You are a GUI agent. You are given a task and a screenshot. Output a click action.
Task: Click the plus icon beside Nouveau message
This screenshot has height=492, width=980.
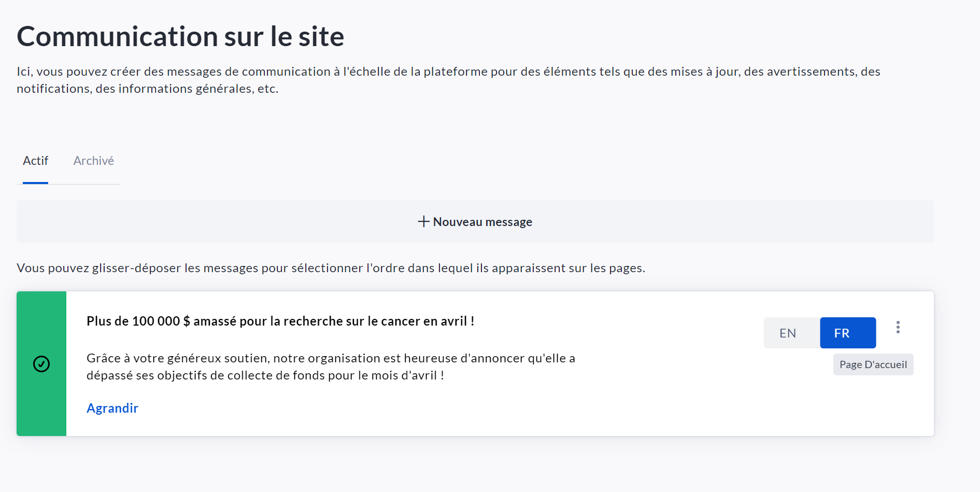click(x=423, y=222)
